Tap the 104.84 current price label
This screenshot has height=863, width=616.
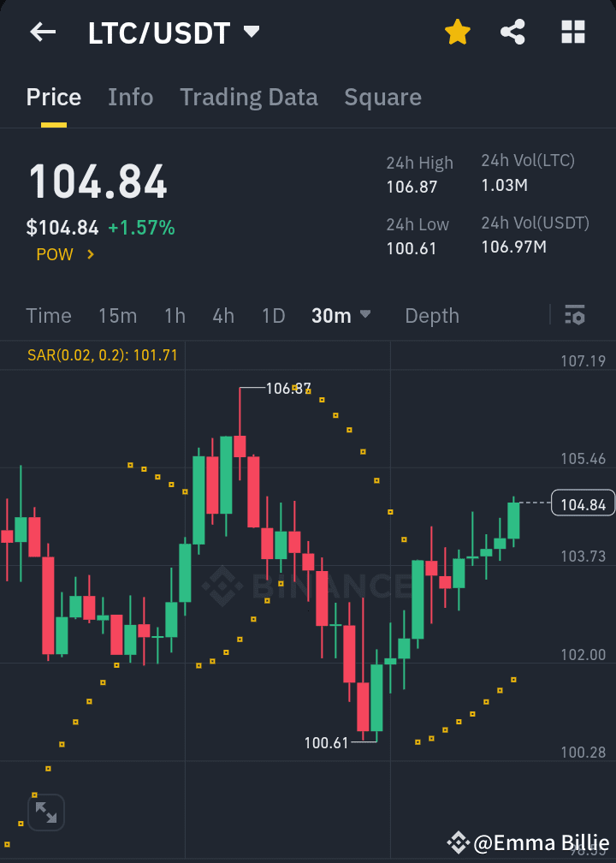tap(583, 503)
